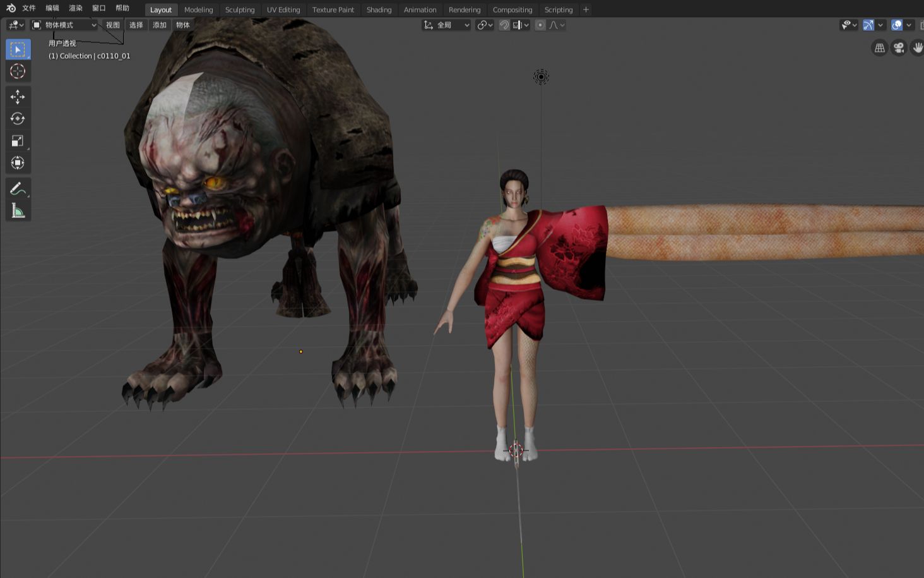Viewport: 924px width, 578px height.
Task: Open the 物体模式 mode dropdown
Action: tap(64, 25)
